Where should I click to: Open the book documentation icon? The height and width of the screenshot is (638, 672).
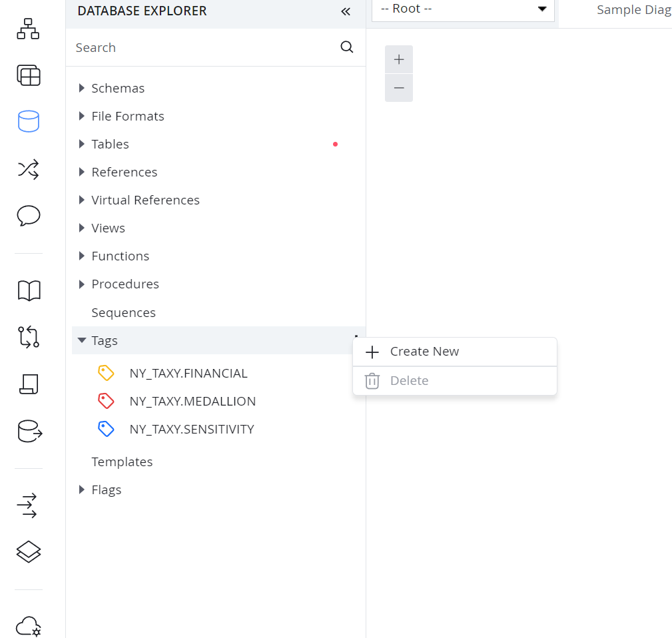(29, 290)
